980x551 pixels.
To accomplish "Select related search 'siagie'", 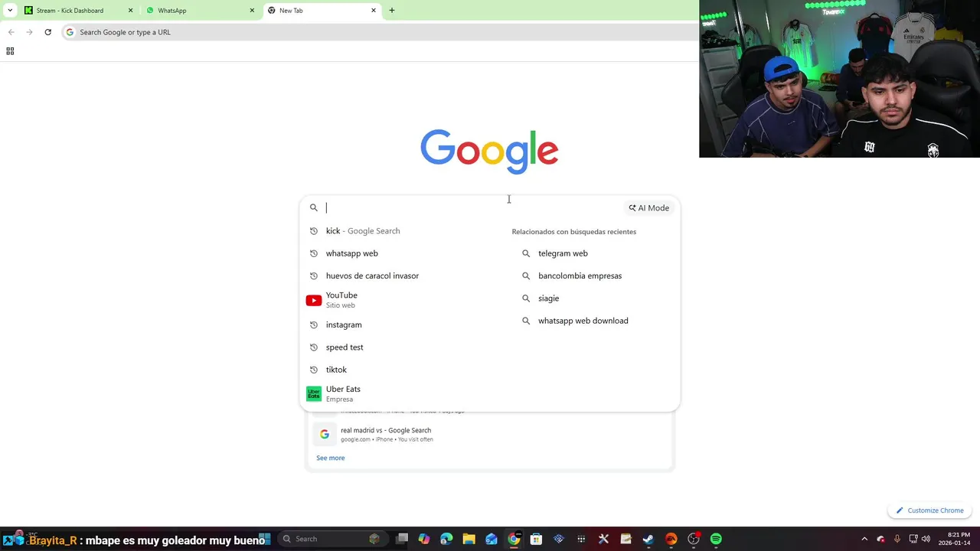I will 548,298.
